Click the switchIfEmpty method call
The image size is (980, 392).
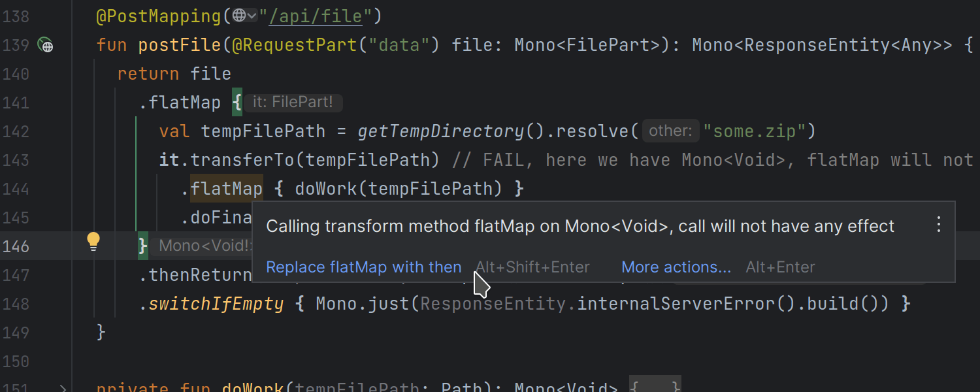(x=216, y=304)
